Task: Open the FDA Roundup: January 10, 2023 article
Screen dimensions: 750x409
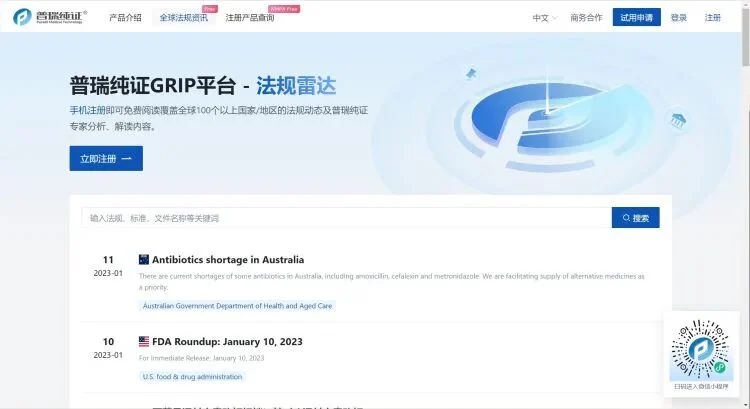Action: [227, 342]
